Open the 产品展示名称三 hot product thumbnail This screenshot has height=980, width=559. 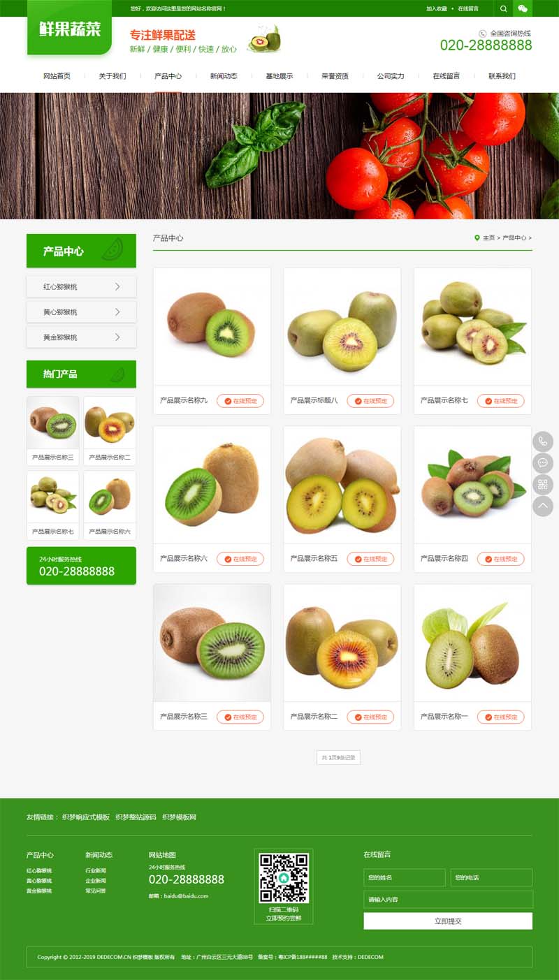pos(53,430)
